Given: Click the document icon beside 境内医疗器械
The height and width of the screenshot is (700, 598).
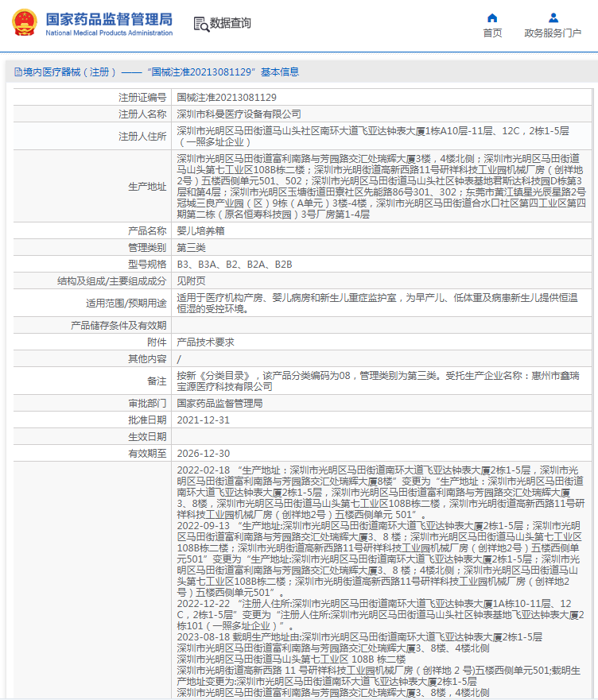Looking at the screenshot, I should pyautogui.click(x=18, y=72).
